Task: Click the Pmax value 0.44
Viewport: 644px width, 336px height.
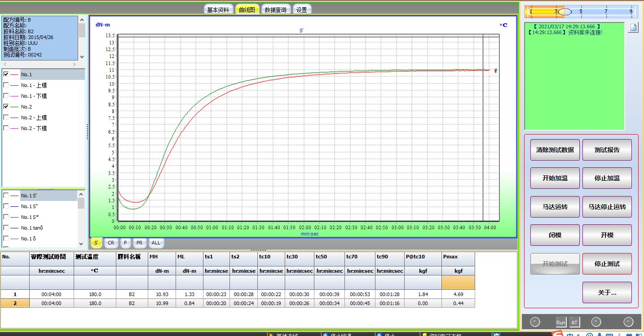Action: click(x=458, y=303)
